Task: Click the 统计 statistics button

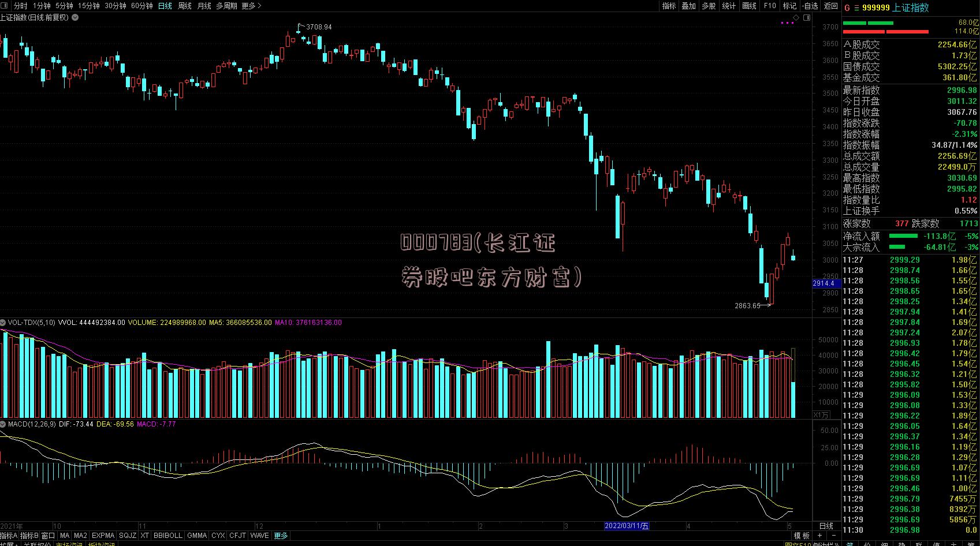Action: click(x=729, y=6)
